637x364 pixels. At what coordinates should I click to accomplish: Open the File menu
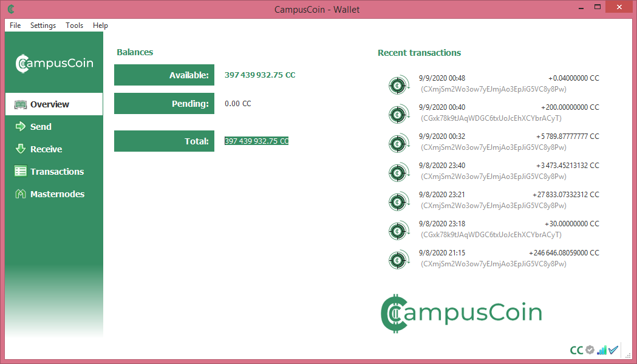click(15, 25)
